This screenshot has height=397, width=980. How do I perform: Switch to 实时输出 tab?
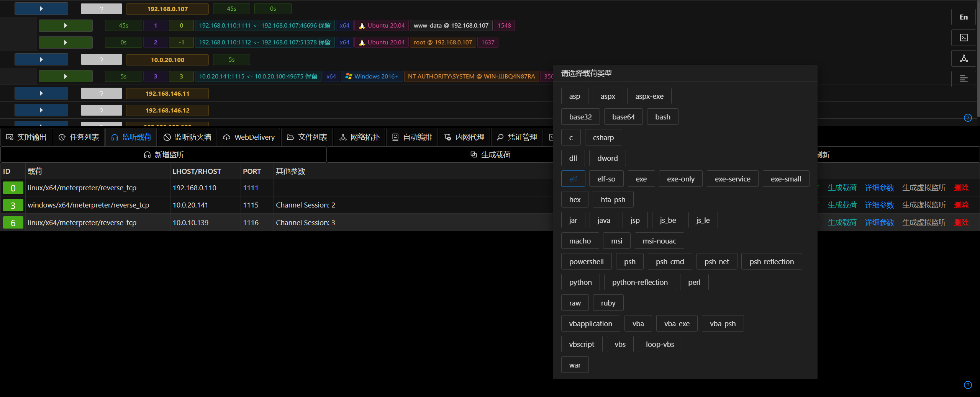(26, 137)
